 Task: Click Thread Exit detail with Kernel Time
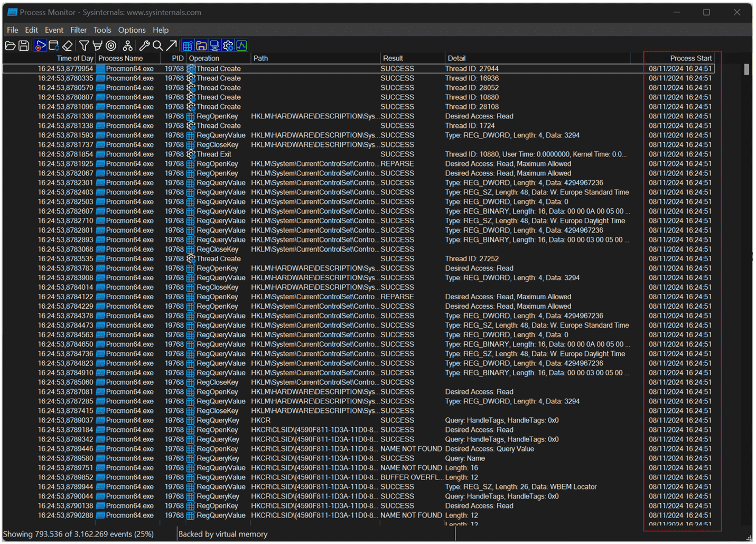tap(536, 154)
